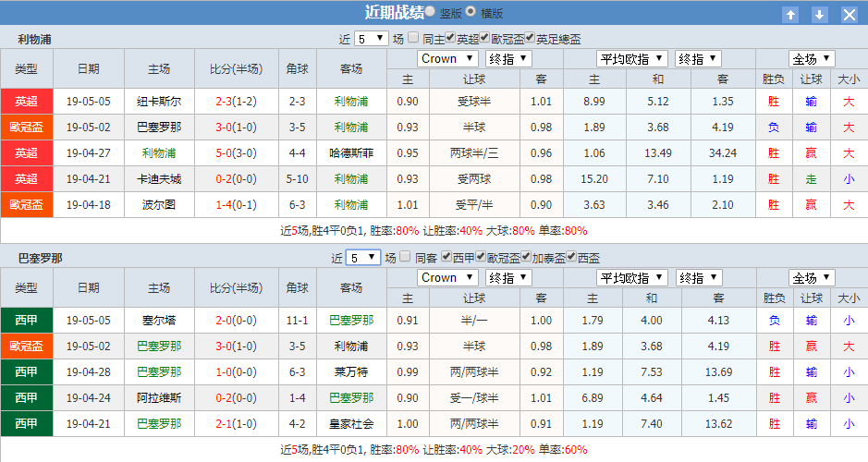Expand 平均欧指 dropdown in Liverpool table
Screen dimensions: 868x462
(x=632, y=59)
